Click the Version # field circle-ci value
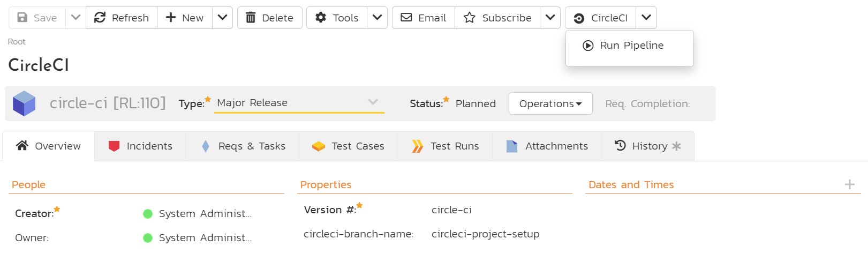The width and height of the screenshot is (868, 261). click(x=451, y=210)
